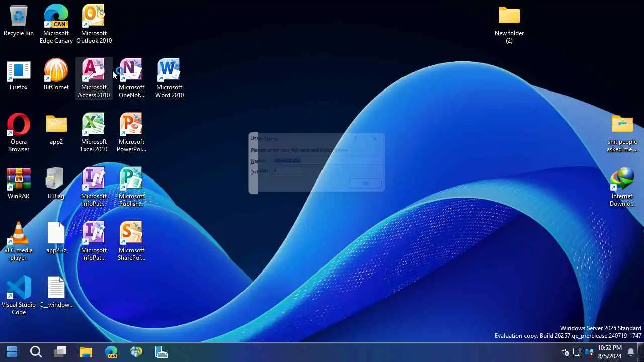
Task: Click the help button in User Name dialog
Action: pos(356,138)
